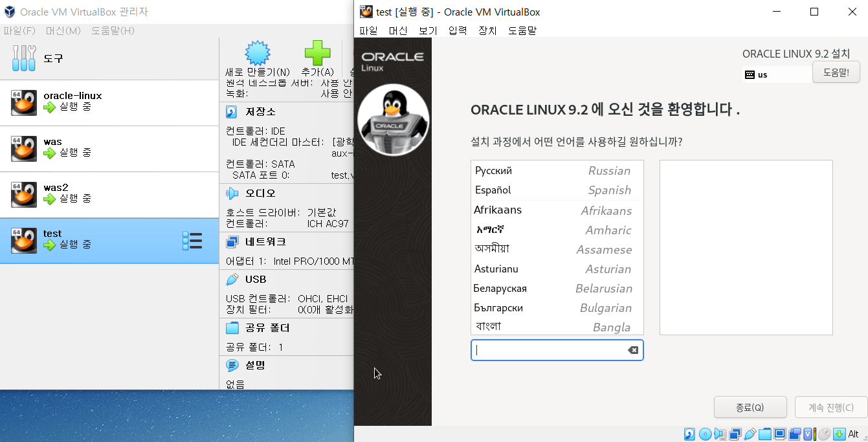Image resolution: width=868 pixels, height=442 pixels.
Task: Click the mouse integration status icon
Action: (825, 434)
